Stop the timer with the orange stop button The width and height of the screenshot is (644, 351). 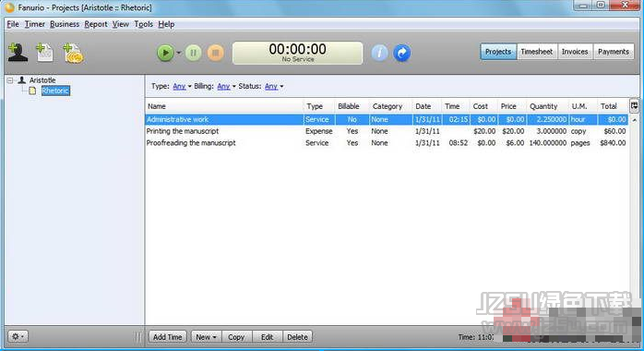215,53
